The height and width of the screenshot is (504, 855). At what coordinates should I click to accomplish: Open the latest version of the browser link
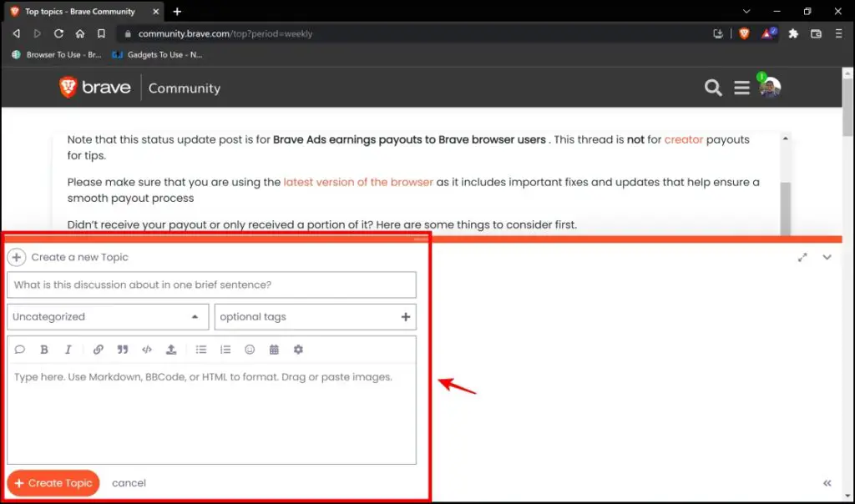(x=358, y=182)
